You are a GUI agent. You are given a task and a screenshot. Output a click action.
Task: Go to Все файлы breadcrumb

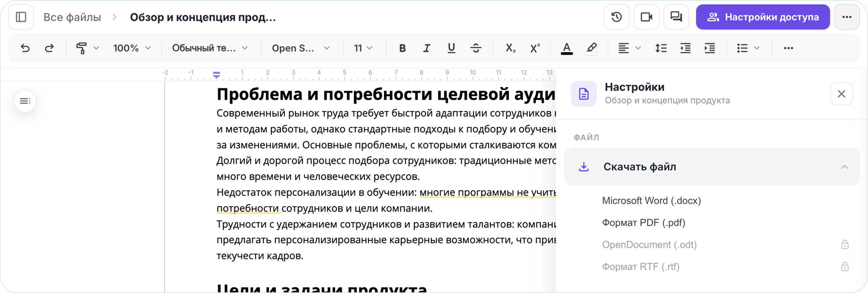72,17
